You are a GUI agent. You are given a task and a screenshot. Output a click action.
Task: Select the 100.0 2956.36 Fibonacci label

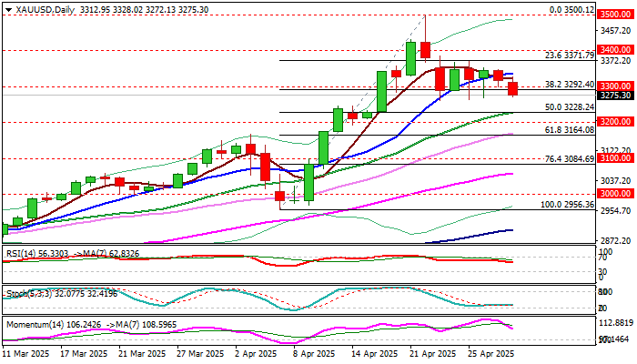tap(568, 205)
